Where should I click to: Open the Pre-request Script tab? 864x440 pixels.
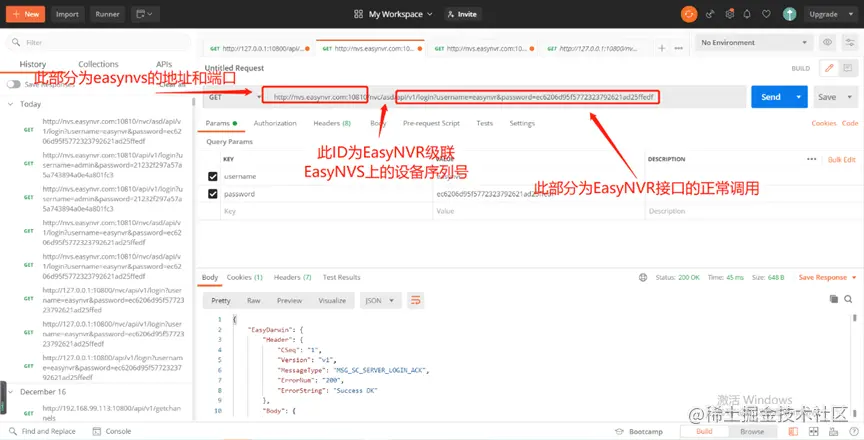click(431, 123)
